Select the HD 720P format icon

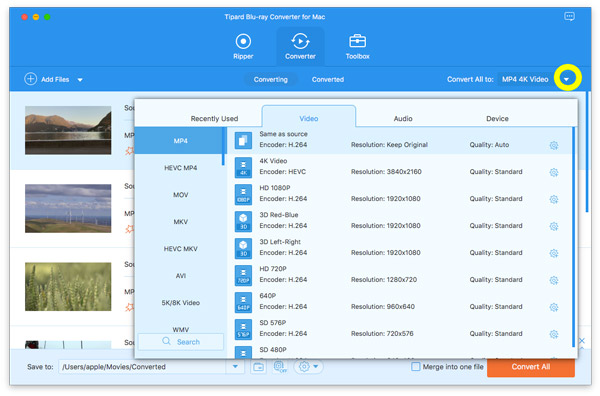(x=243, y=275)
